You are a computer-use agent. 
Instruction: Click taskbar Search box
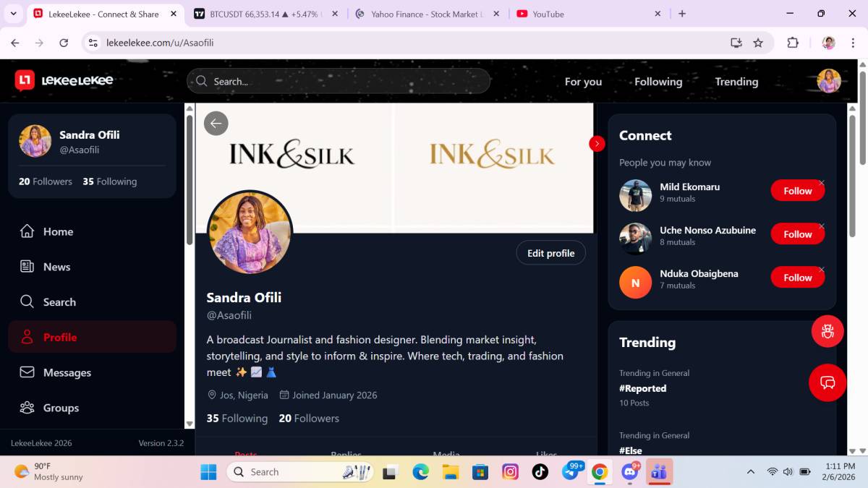click(300, 472)
